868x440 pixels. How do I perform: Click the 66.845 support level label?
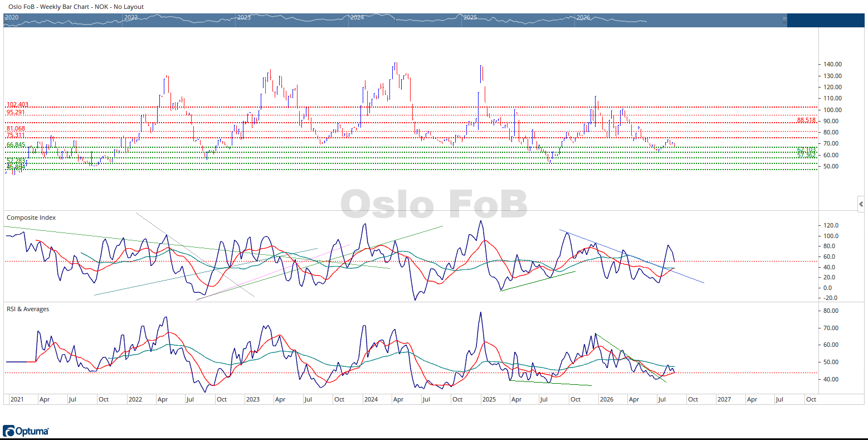[x=16, y=145]
